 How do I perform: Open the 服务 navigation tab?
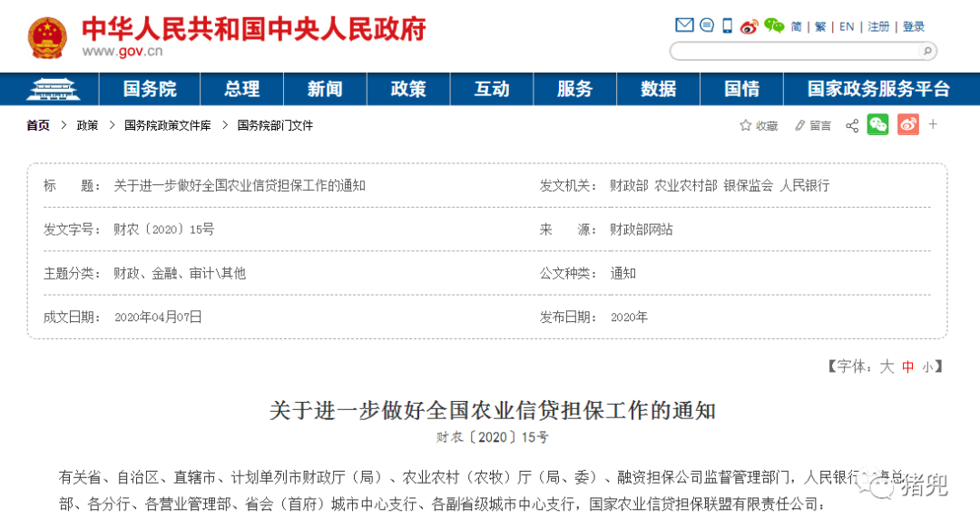click(574, 88)
